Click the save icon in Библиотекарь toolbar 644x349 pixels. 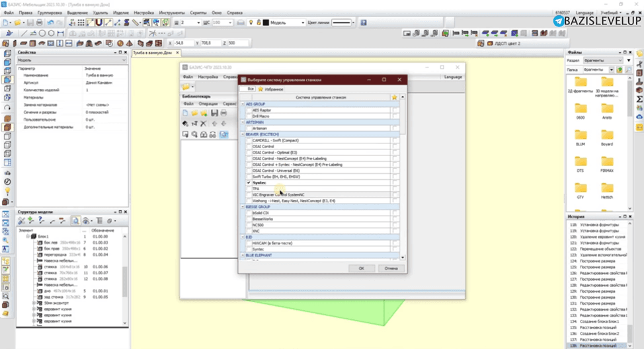214,113
